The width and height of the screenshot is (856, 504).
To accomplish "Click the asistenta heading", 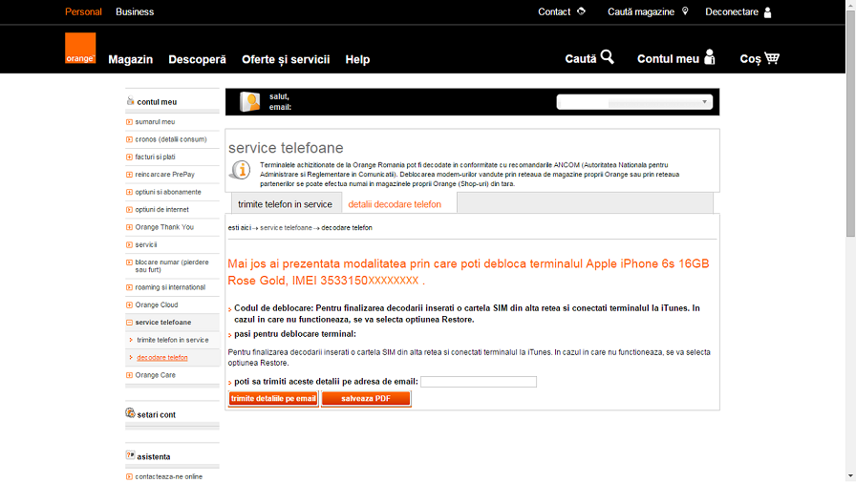I will (154, 457).
